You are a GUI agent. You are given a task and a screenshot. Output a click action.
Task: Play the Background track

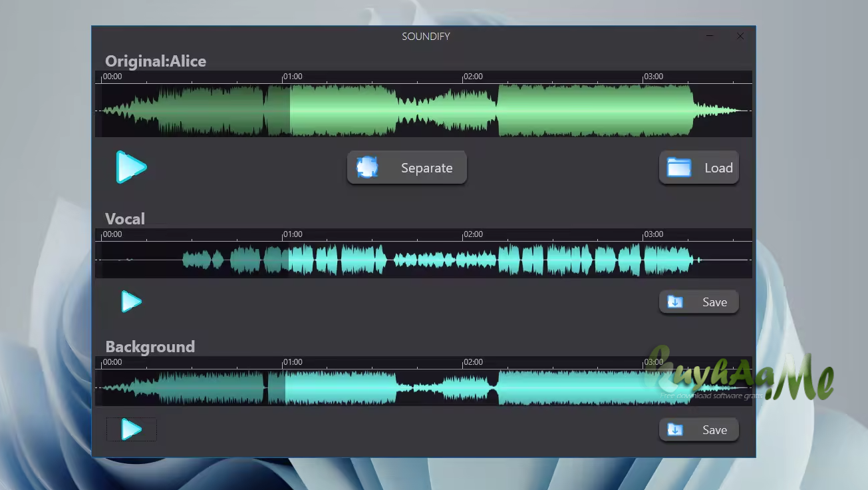[131, 429]
